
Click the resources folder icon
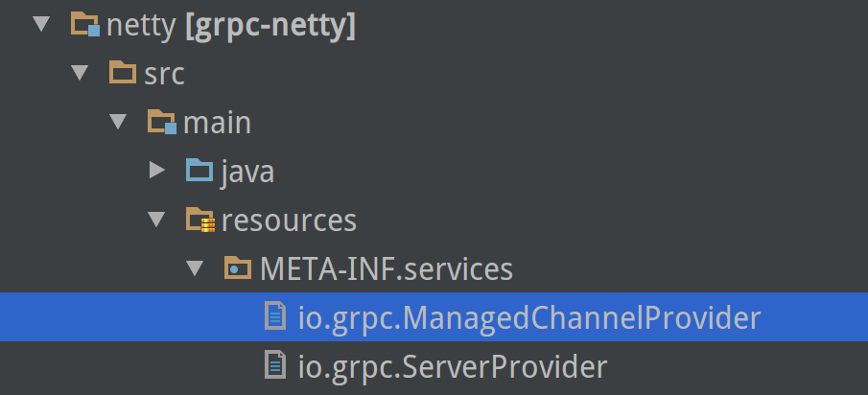(x=199, y=221)
